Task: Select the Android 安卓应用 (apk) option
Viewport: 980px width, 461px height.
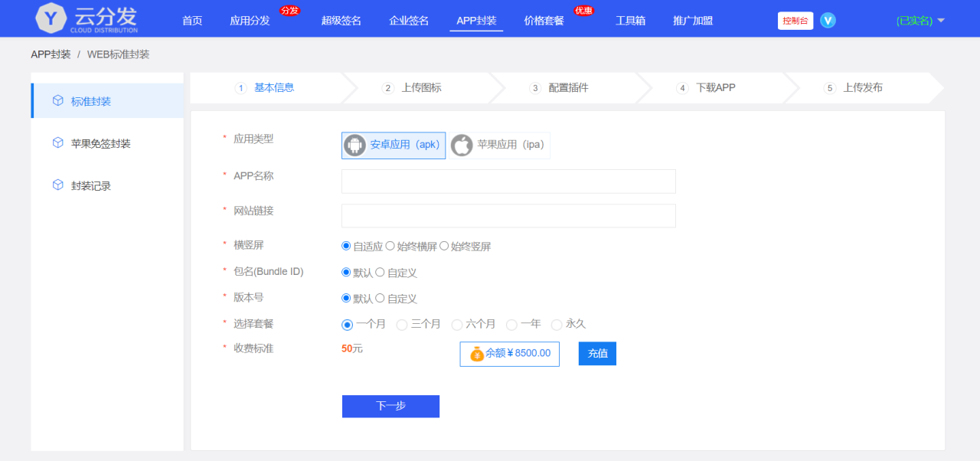Action: [x=393, y=145]
